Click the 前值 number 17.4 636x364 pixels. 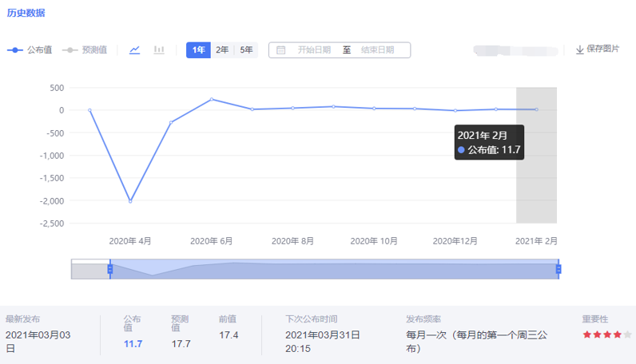[229, 335]
